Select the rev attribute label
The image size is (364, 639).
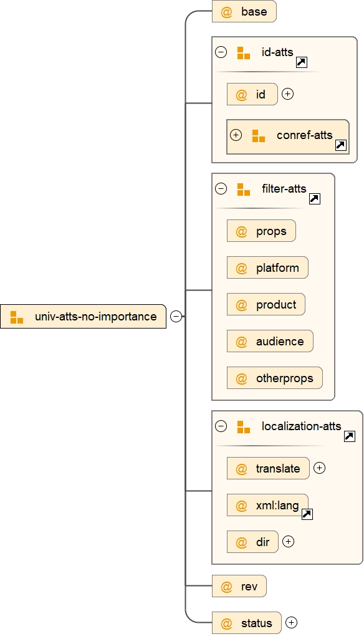[249, 587]
